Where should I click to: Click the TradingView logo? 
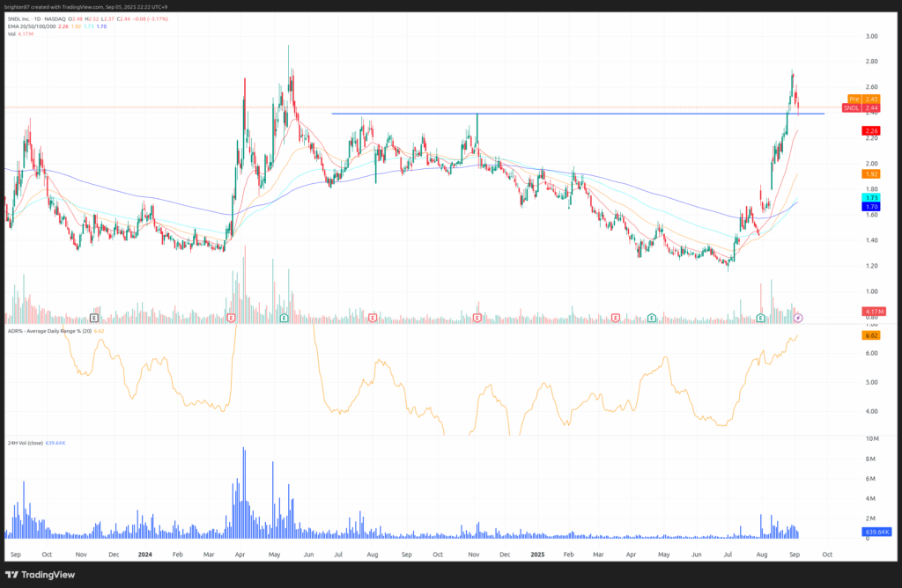(x=41, y=575)
